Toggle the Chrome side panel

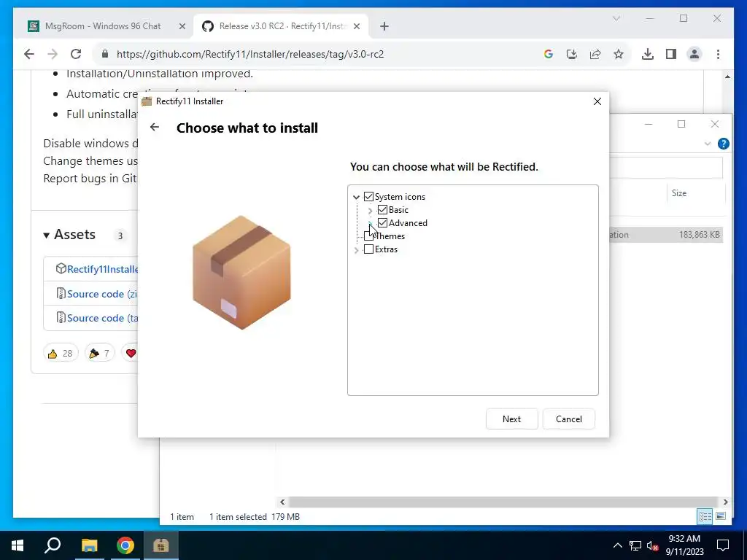[671, 54]
